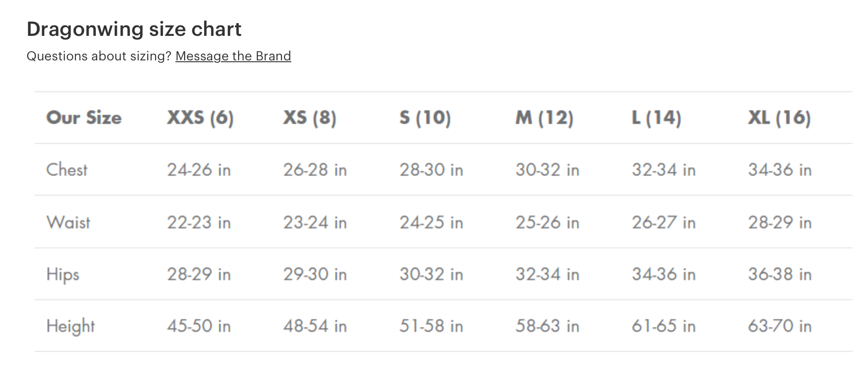
Task: Click the Chest row label
Action: pos(67,170)
